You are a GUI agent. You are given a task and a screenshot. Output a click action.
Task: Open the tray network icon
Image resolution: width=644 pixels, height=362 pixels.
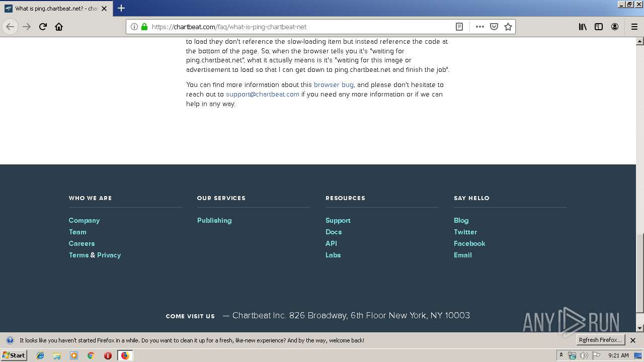(x=572, y=355)
